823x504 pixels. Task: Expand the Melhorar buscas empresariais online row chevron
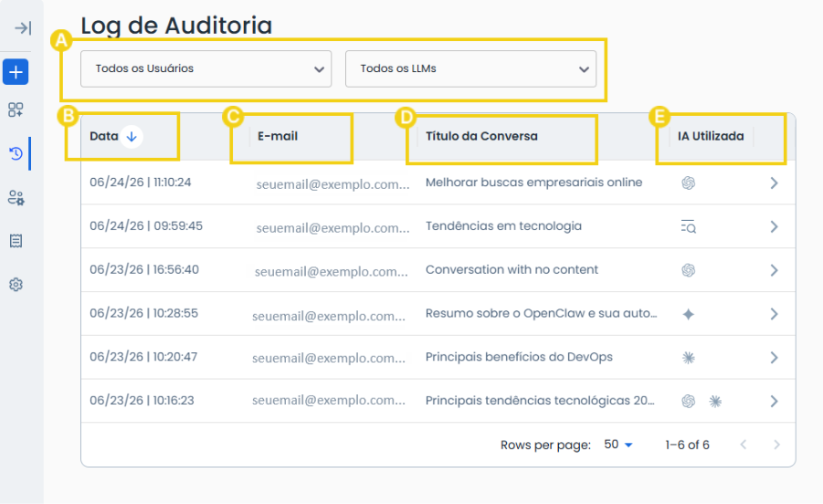[775, 183]
